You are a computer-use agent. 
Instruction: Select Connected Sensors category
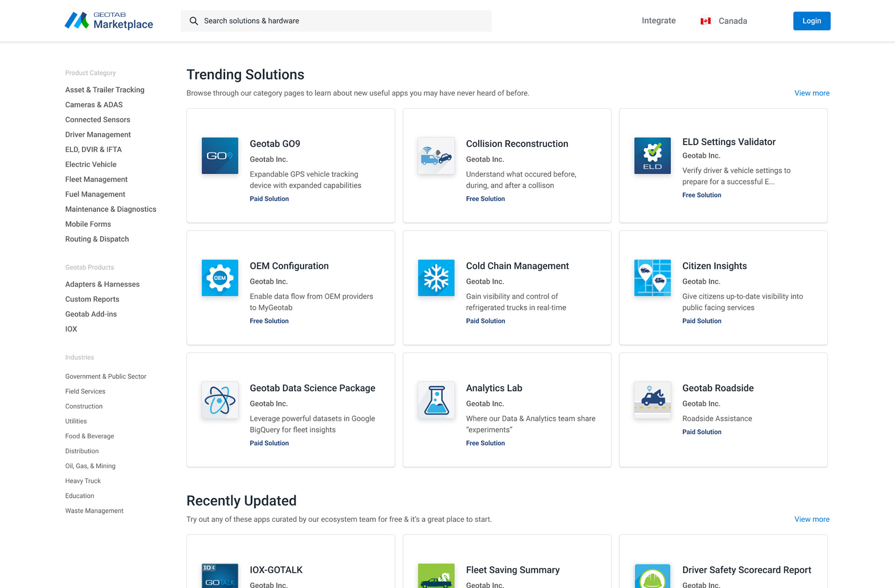(x=98, y=120)
